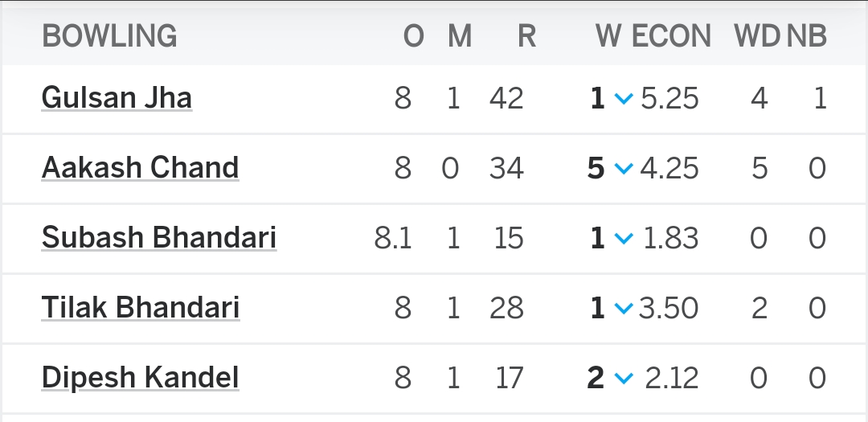Expand Dipesh Kandel's two wickets chevron
The image size is (868, 422).
[624, 379]
